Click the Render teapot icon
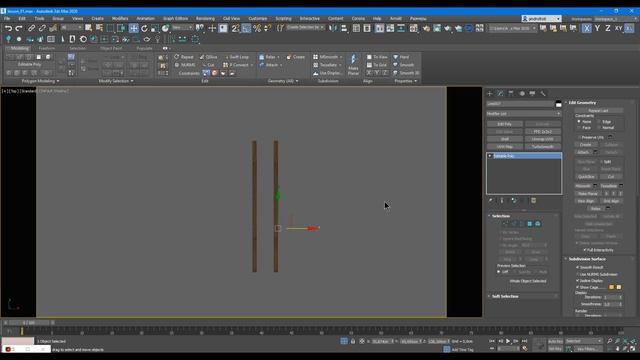This screenshot has height=360, width=640. point(448,28)
